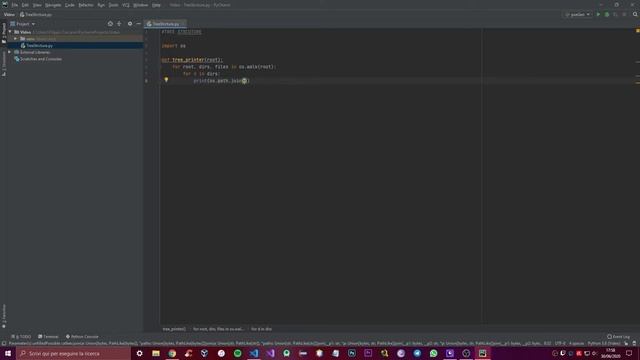This screenshot has height=360, width=640.
Task: Select the Python file in the project tree
Action: [39, 46]
